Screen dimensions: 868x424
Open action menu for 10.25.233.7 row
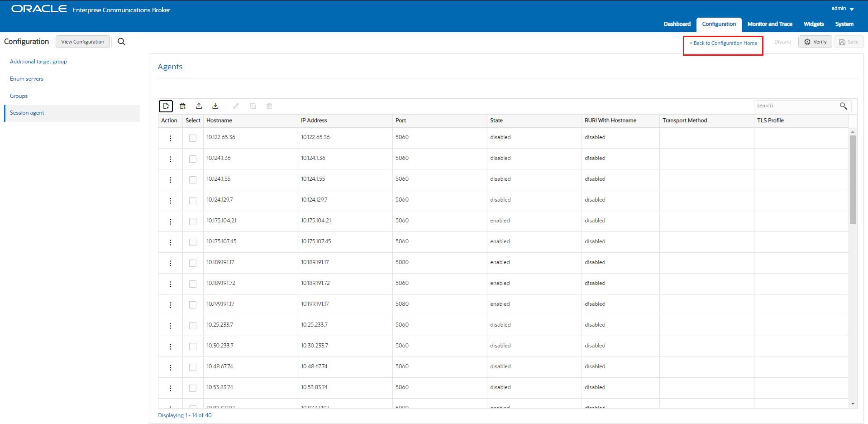[171, 326]
